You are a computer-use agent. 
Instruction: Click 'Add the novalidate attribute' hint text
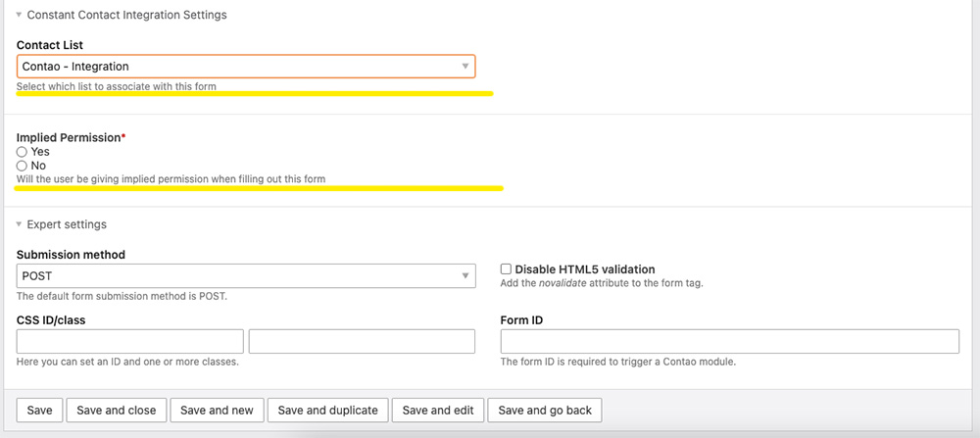click(602, 283)
